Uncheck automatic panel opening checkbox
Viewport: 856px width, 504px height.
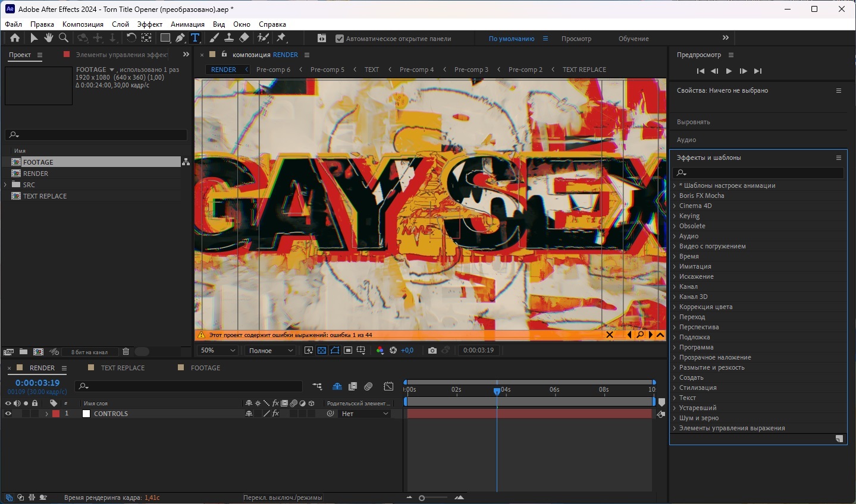click(340, 39)
